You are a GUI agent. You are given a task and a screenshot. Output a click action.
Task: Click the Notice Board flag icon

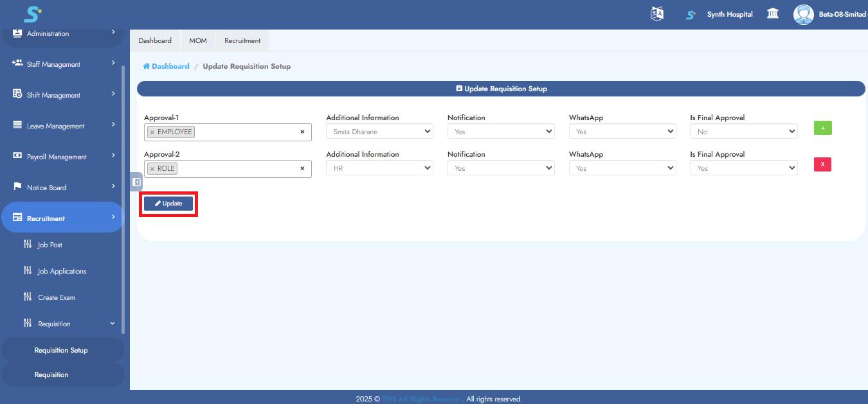click(17, 187)
